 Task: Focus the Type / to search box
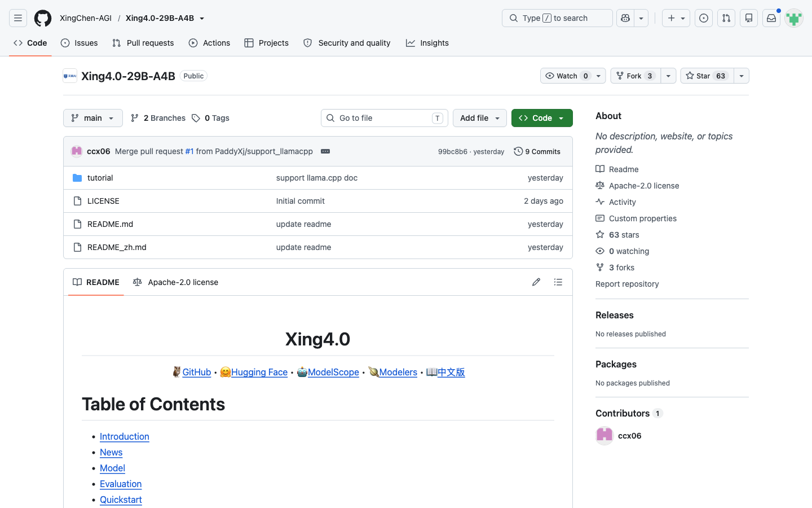click(x=557, y=18)
